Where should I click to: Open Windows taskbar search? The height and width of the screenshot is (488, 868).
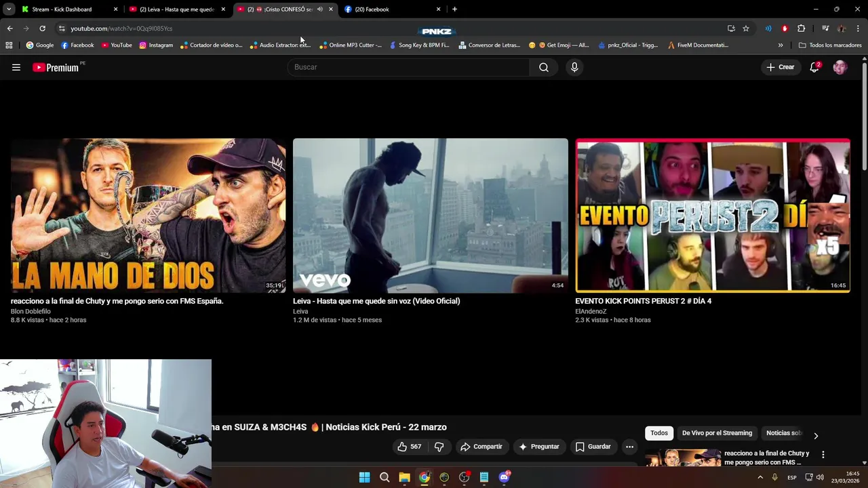click(x=384, y=477)
